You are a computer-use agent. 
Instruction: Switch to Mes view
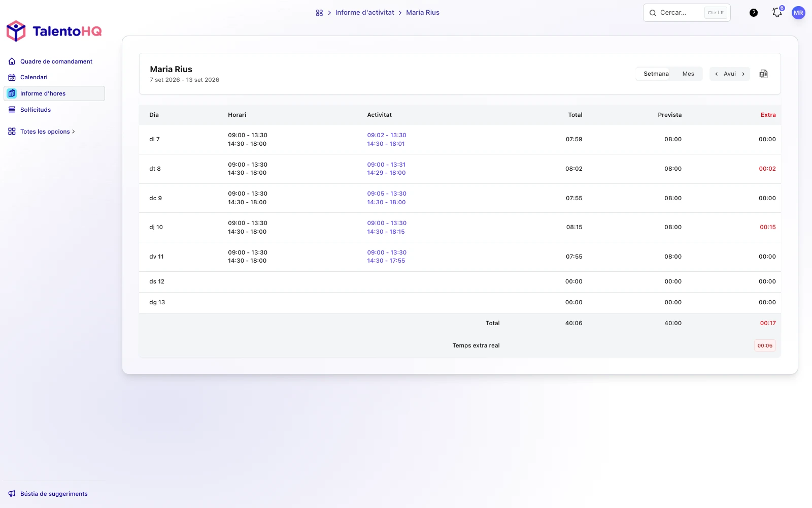point(688,74)
